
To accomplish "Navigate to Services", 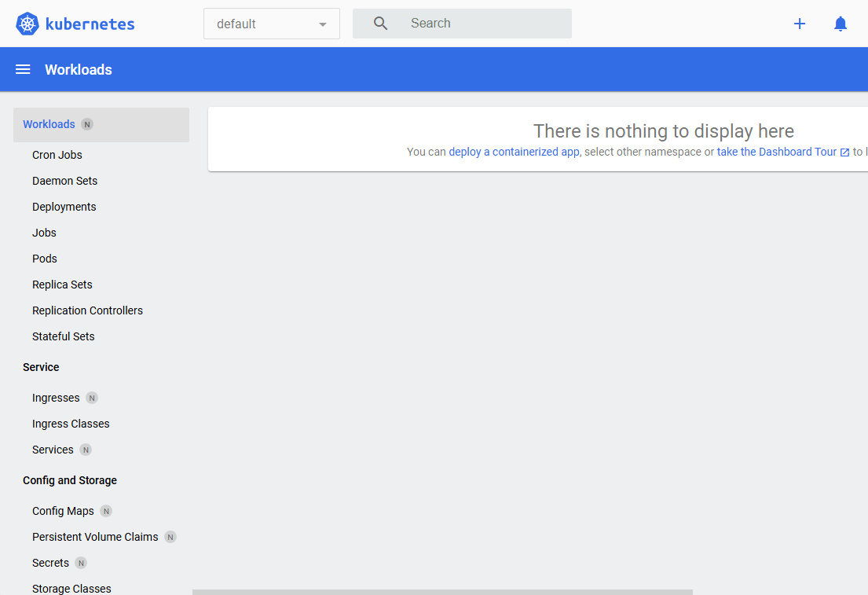I will (x=53, y=450).
